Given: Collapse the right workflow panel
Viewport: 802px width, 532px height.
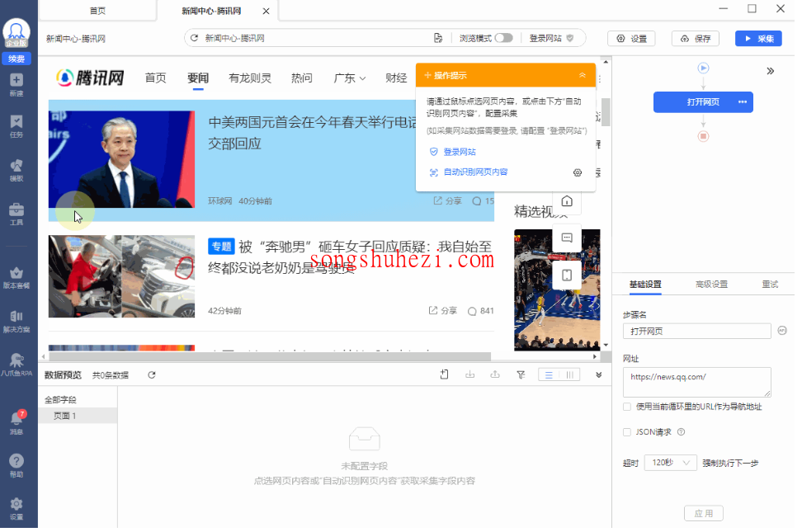Looking at the screenshot, I should (x=771, y=71).
